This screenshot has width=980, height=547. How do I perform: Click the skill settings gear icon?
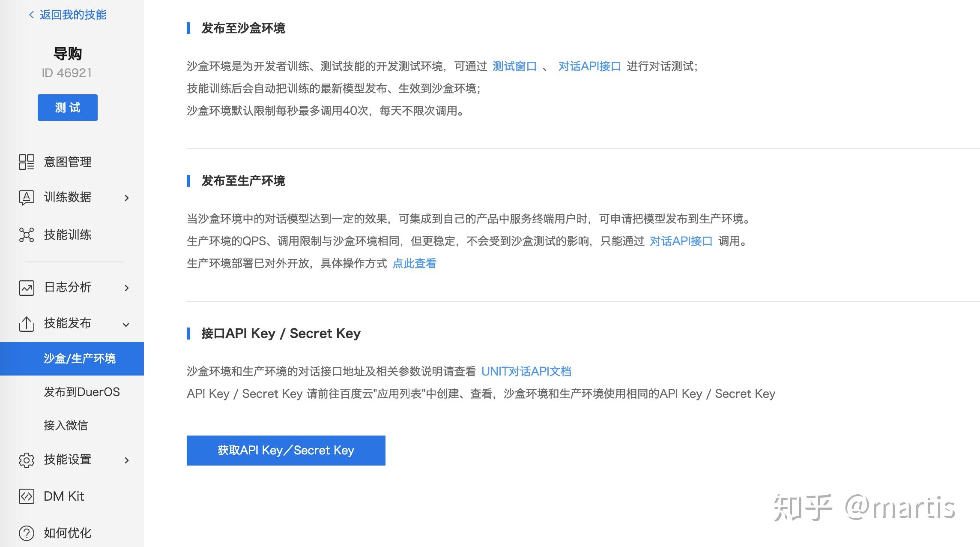pos(26,460)
